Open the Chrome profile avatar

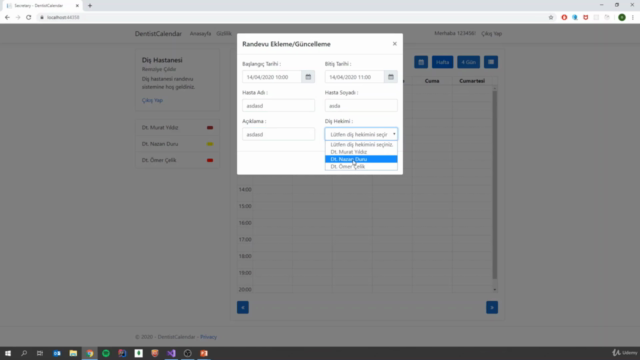[622, 17]
